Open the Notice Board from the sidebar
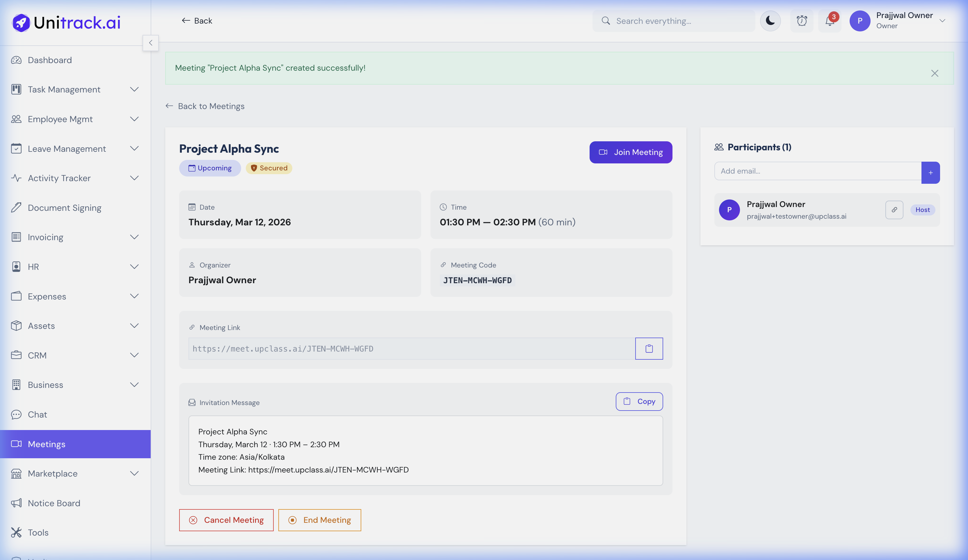Screen dimensions: 968x560 click(54, 503)
